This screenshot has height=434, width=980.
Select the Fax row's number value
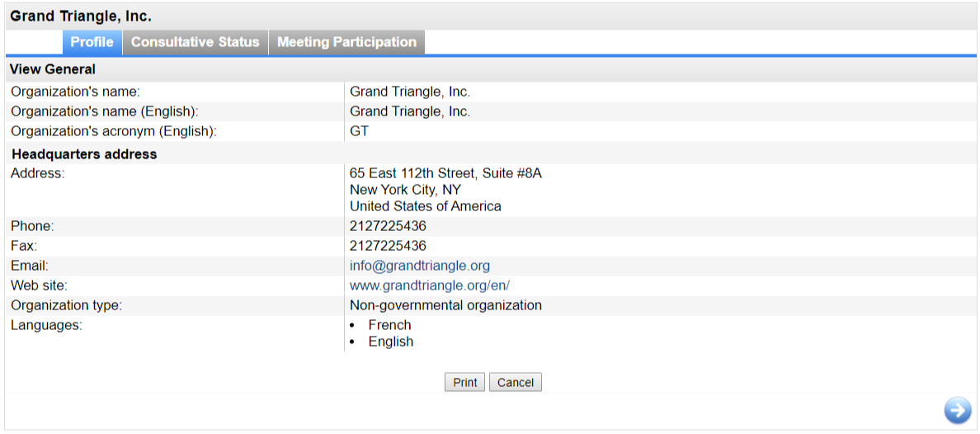389,246
